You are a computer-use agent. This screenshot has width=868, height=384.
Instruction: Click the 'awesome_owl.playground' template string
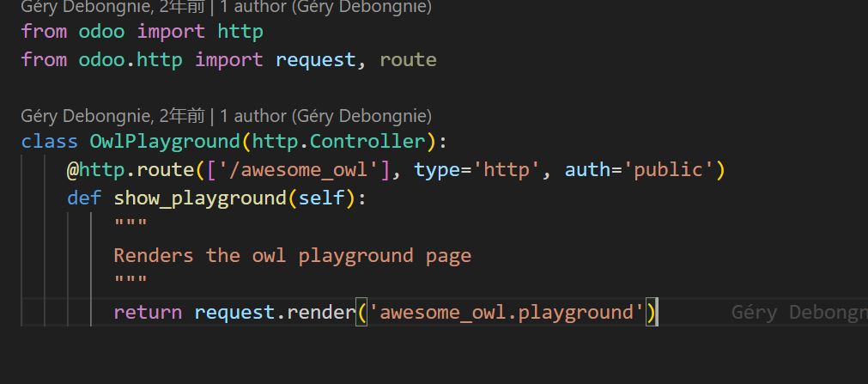[x=507, y=312]
